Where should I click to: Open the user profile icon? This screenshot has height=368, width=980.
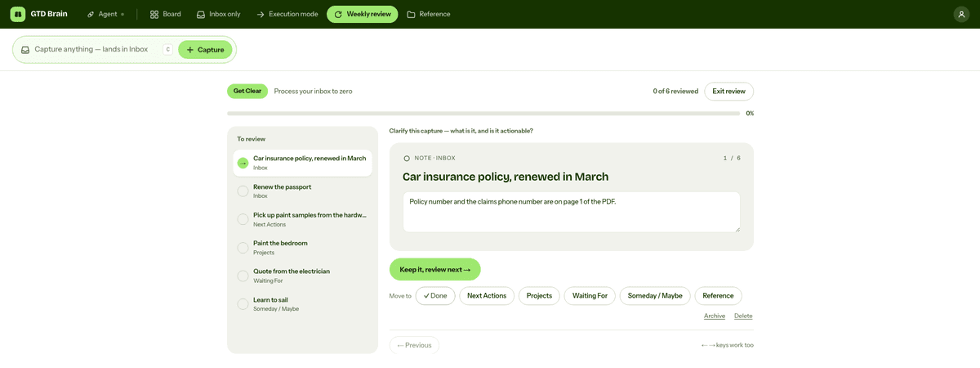point(961,14)
